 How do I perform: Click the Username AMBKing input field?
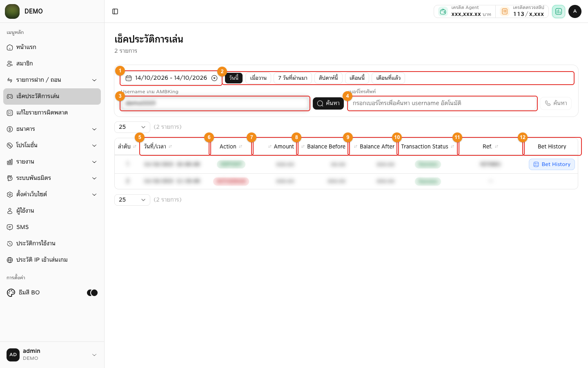(x=215, y=103)
